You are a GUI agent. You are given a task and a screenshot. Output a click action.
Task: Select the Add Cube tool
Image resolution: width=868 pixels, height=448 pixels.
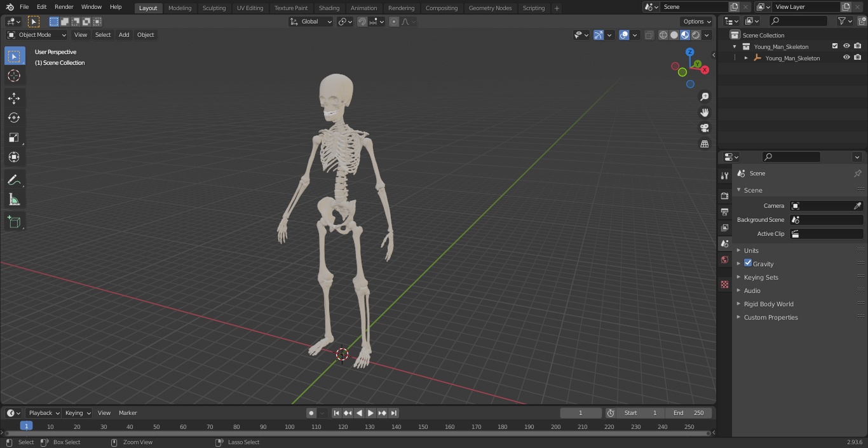pos(14,222)
